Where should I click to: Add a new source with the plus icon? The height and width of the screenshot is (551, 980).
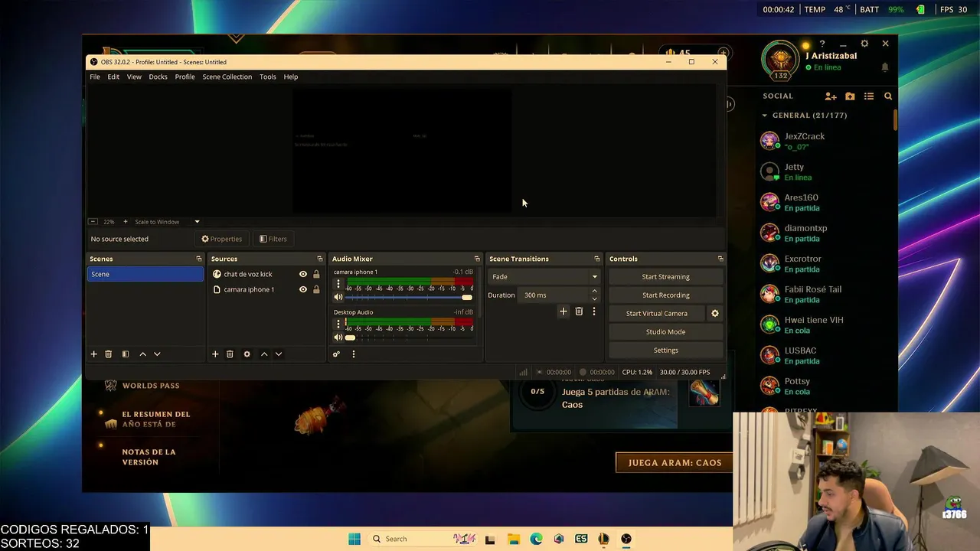pos(215,354)
